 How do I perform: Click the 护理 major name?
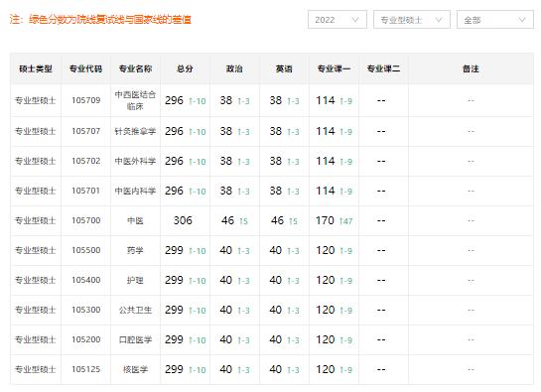(135, 280)
